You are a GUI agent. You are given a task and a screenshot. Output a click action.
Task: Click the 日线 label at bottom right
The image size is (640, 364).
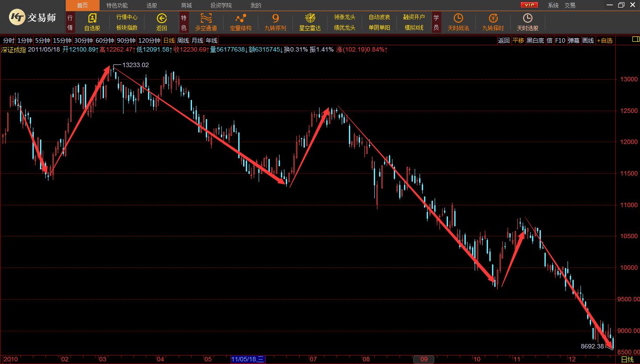coord(627,359)
